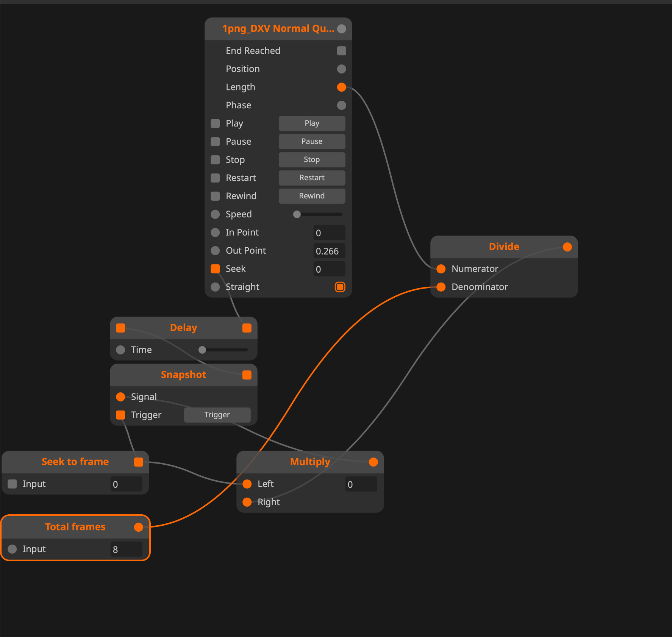Click the Denominator input port
Image resolution: width=672 pixels, height=637 pixels.
441,287
